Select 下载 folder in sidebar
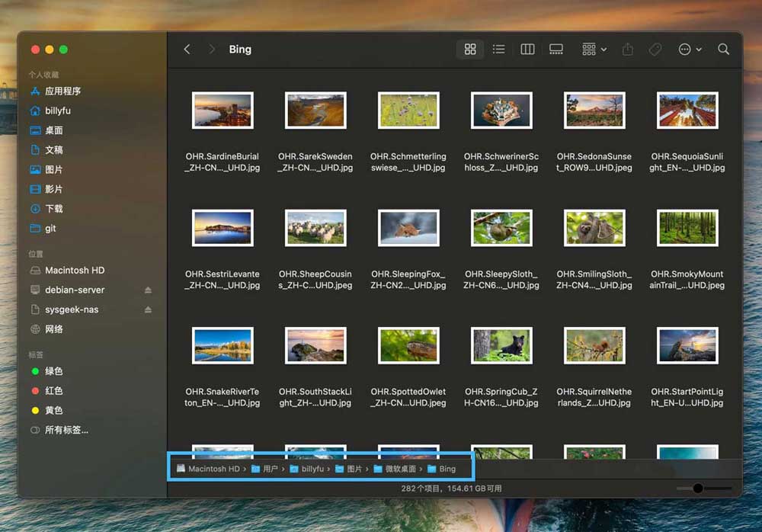This screenshot has height=532, width=762. [53, 209]
